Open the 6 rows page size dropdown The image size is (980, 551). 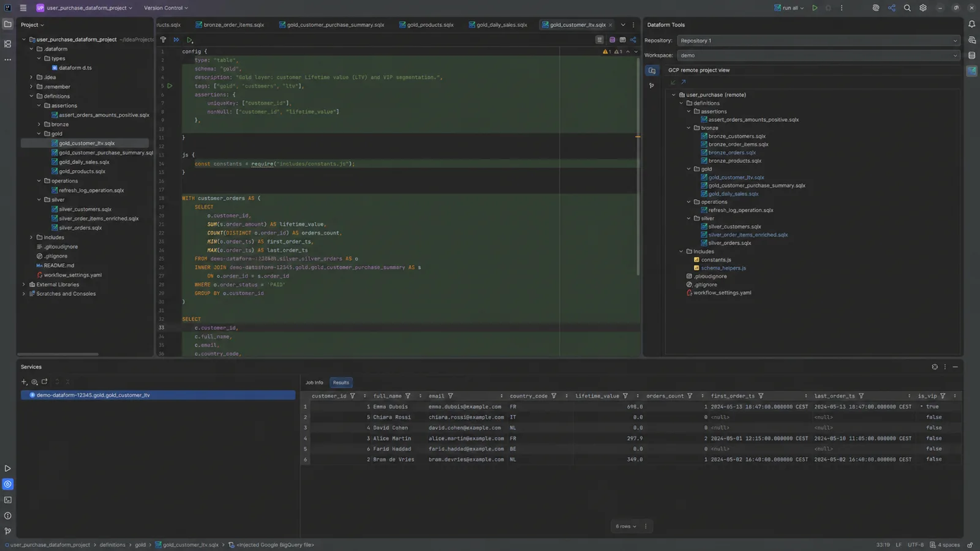(x=626, y=527)
